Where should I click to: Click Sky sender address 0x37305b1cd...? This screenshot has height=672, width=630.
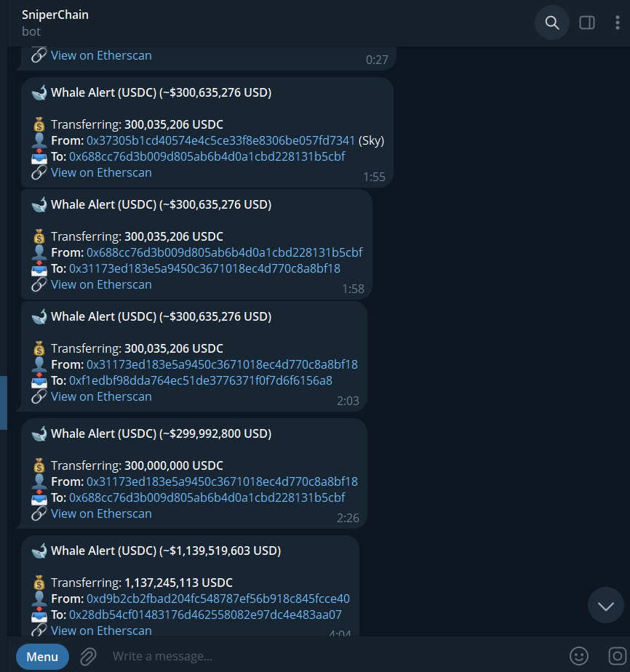click(x=220, y=140)
